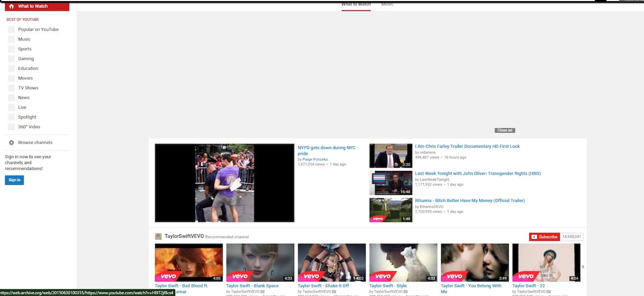Click the '1,977,254 views' text
This screenshot has height=296, width=644.
(x=311, y=164)
